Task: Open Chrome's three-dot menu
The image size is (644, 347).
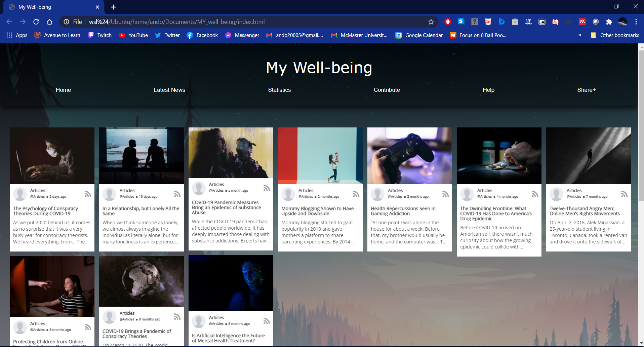Action: 636,22
